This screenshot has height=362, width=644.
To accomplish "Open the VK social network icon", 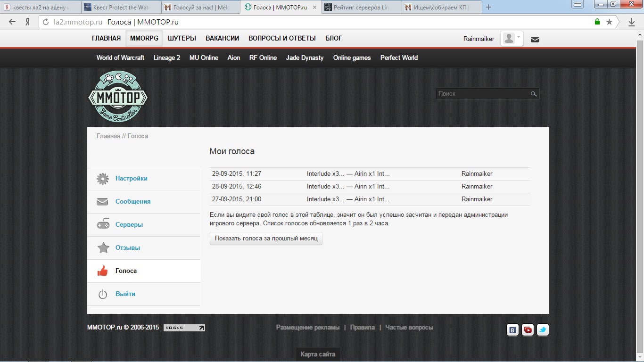I will [512, 330].
